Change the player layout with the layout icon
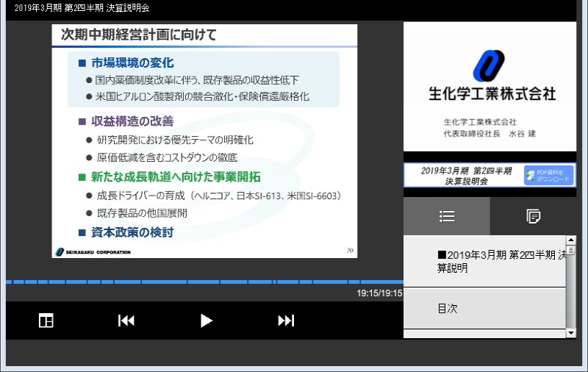 [x=46, y=321]
